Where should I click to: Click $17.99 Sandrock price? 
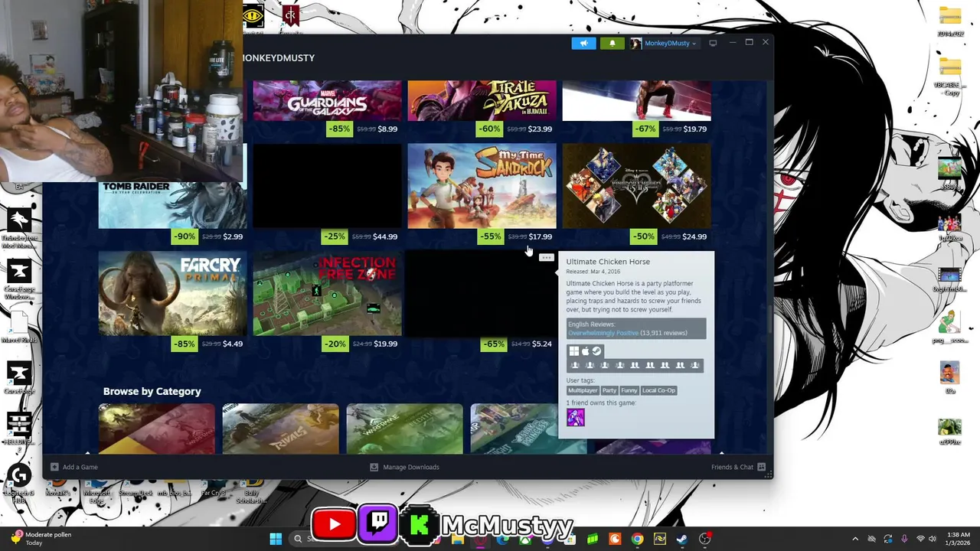[x=540, y=236]
